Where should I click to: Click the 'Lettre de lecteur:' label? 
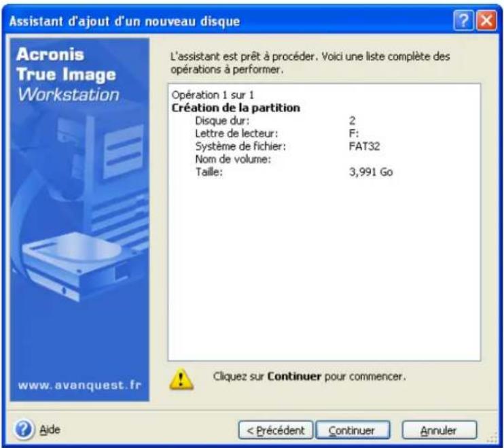pos(236,133)
